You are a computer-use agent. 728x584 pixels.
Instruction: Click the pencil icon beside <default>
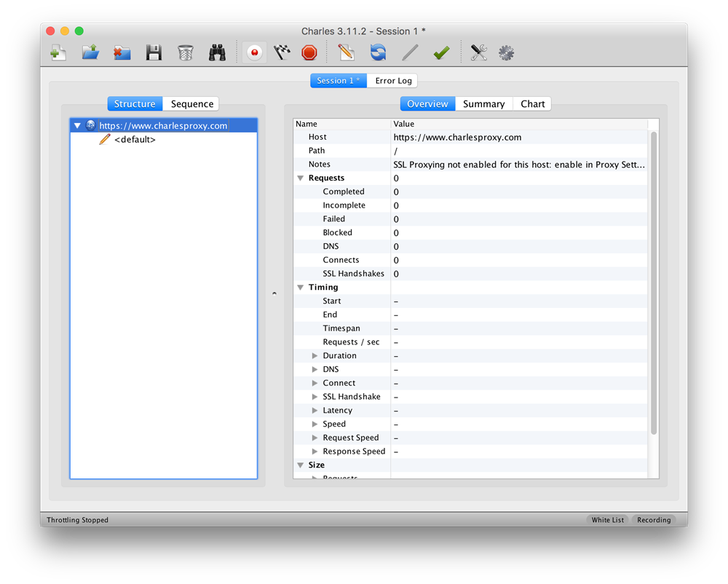point(105,139)
